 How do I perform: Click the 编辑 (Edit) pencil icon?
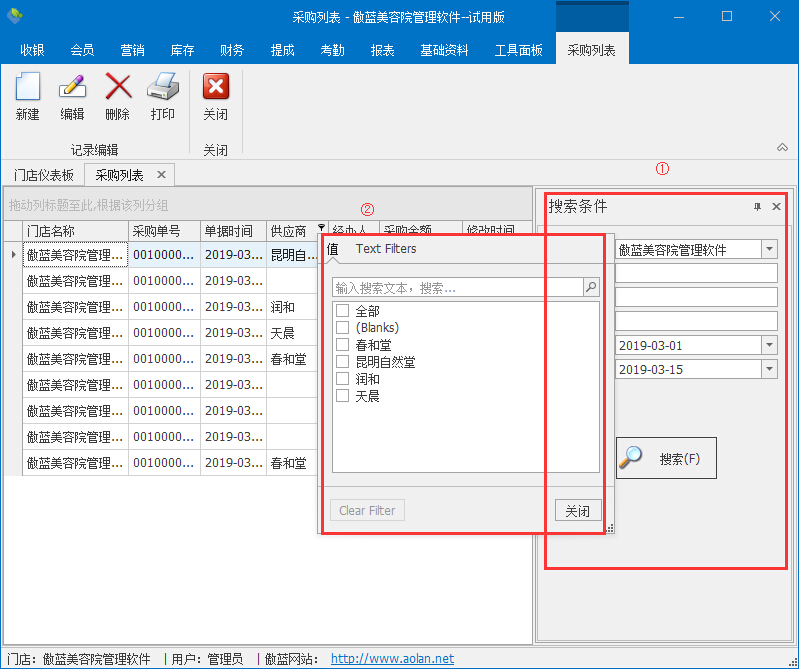coord(72,88)
